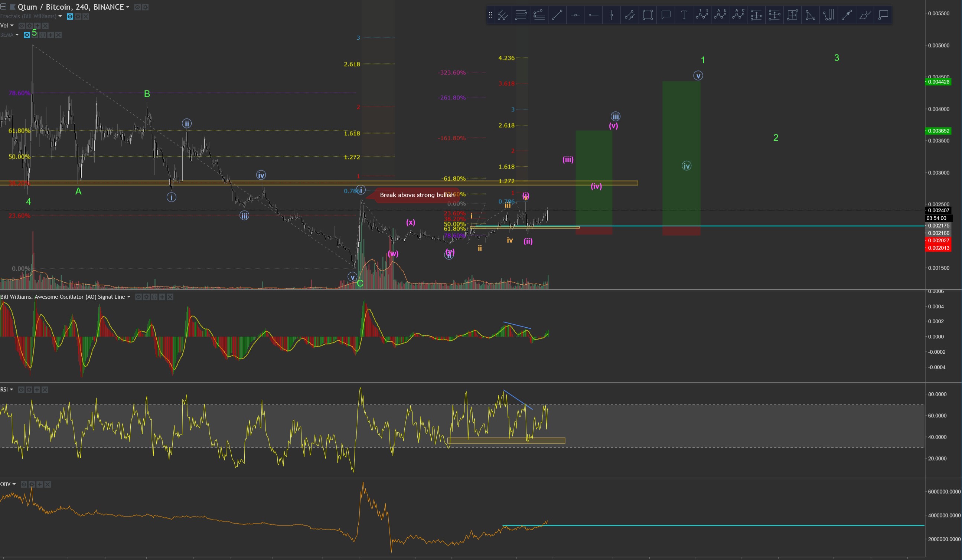This screenshot has width=962, height=560.
Task: Open the OBV indicator dropdown arrow
Action: click(x=14, y=484)
